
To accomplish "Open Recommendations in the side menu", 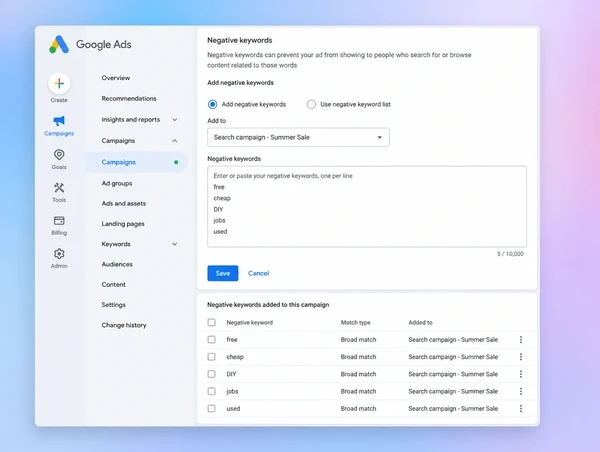I will coord(129,98).
